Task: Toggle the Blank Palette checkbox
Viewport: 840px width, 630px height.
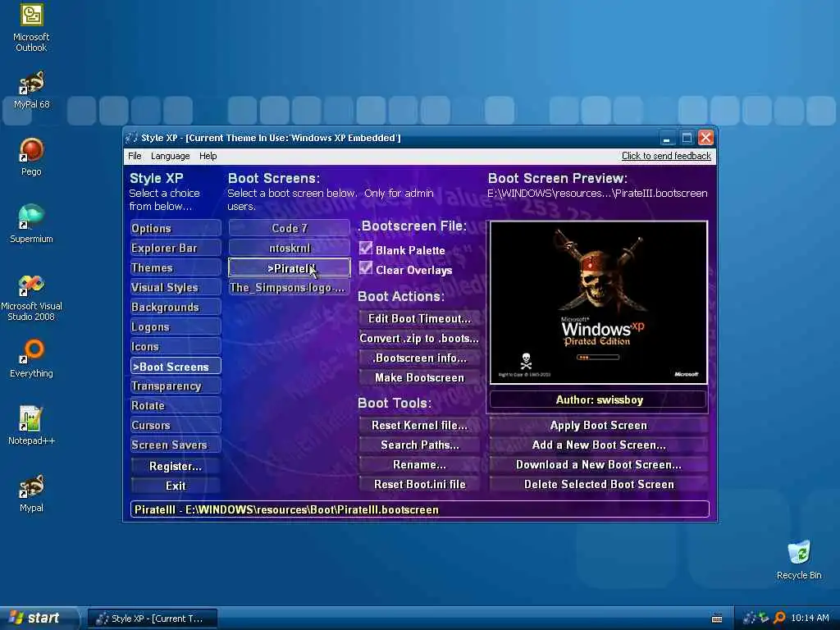Action: click(366, 248)
